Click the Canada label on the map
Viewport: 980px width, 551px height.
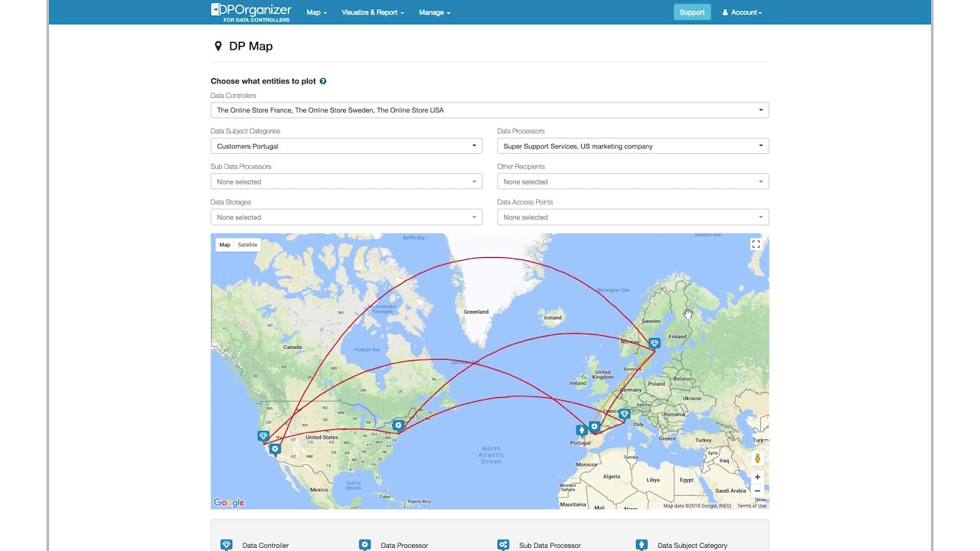point(292,347)
